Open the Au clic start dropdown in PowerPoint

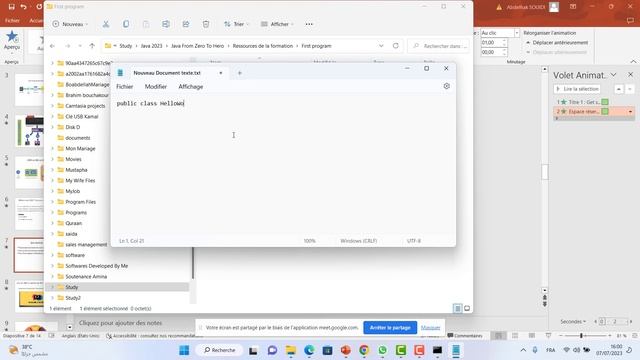[517, 33]
